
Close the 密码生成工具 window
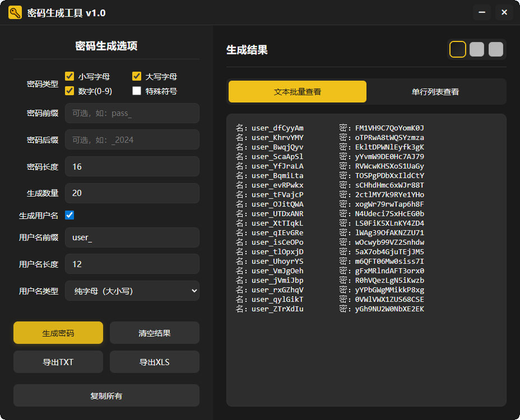[x=504, y=12]
